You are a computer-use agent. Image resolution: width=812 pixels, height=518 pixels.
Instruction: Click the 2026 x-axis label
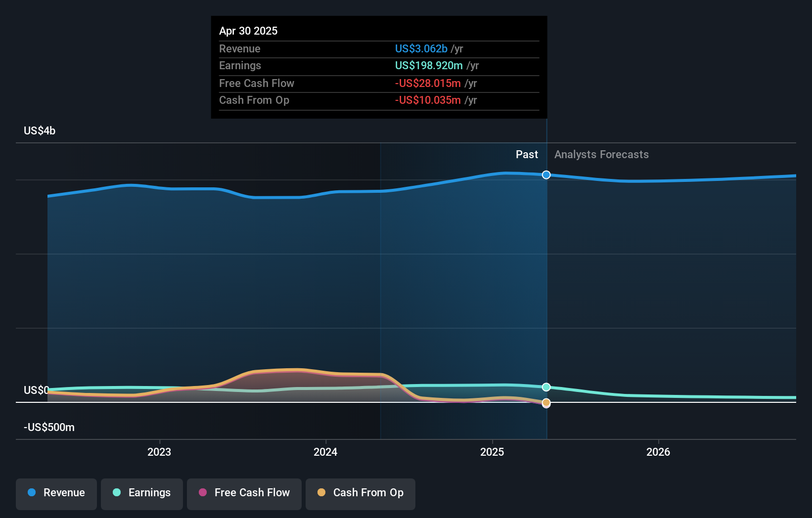coord(658,452)
